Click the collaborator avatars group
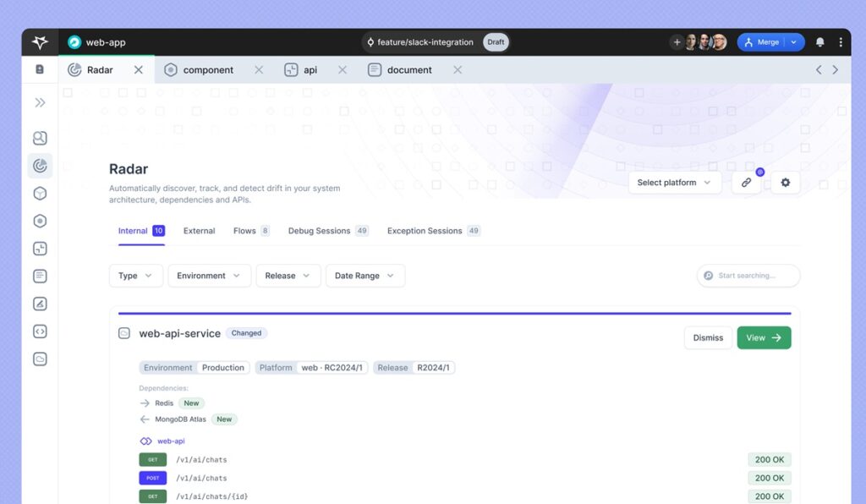866x504 pixels. click(x=706, y=42)
